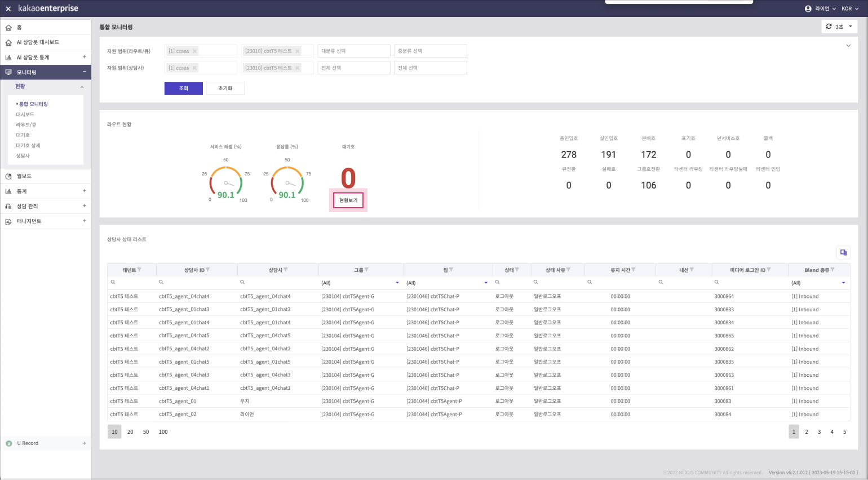
Task: Click the user profile icon at top right
Action: (x=808, y=8)
